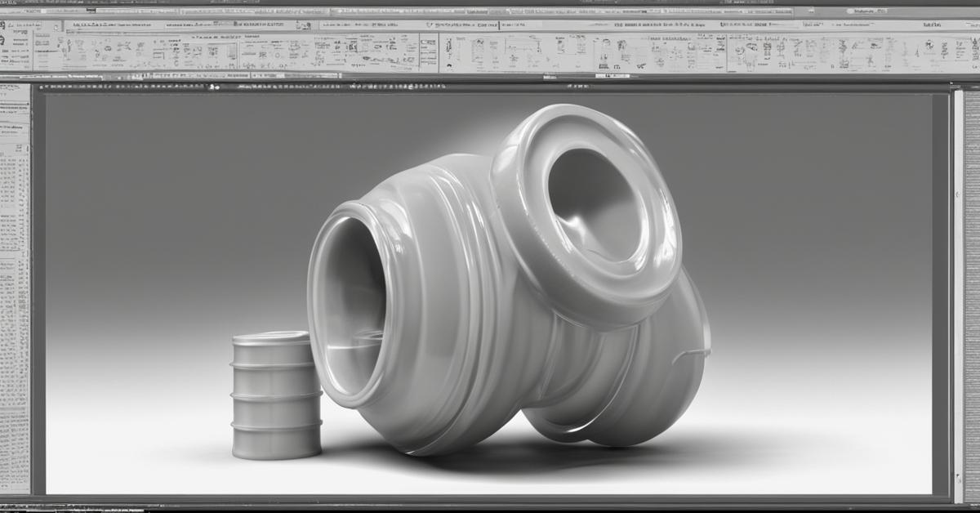Click the front circular flange opening

(x=347, y=302)
